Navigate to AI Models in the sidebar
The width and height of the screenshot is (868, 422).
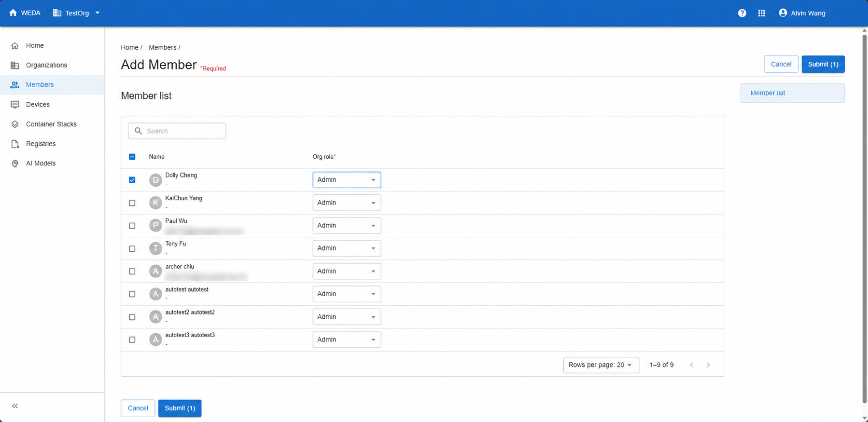tap(52, 163)
